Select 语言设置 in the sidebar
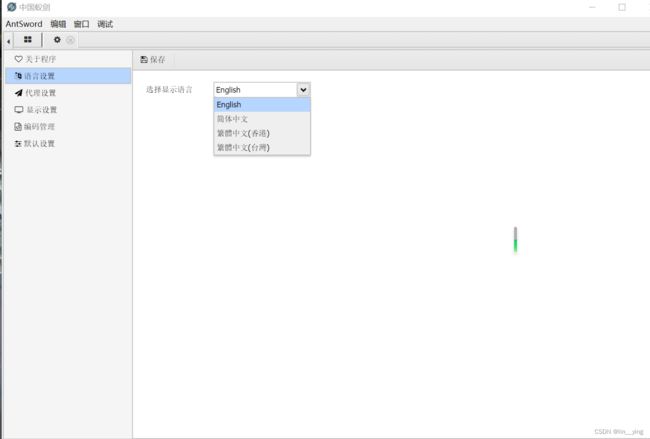Viewport: 650px width, 439px height. 68,76
